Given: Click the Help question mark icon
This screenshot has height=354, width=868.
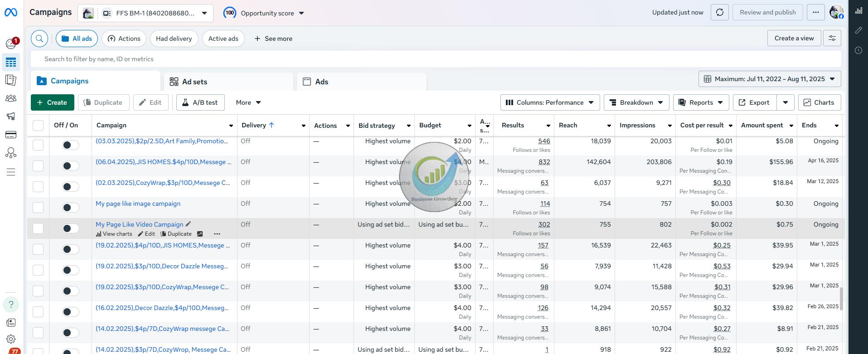Looking at the screenshot, I should tap(11, 304).
